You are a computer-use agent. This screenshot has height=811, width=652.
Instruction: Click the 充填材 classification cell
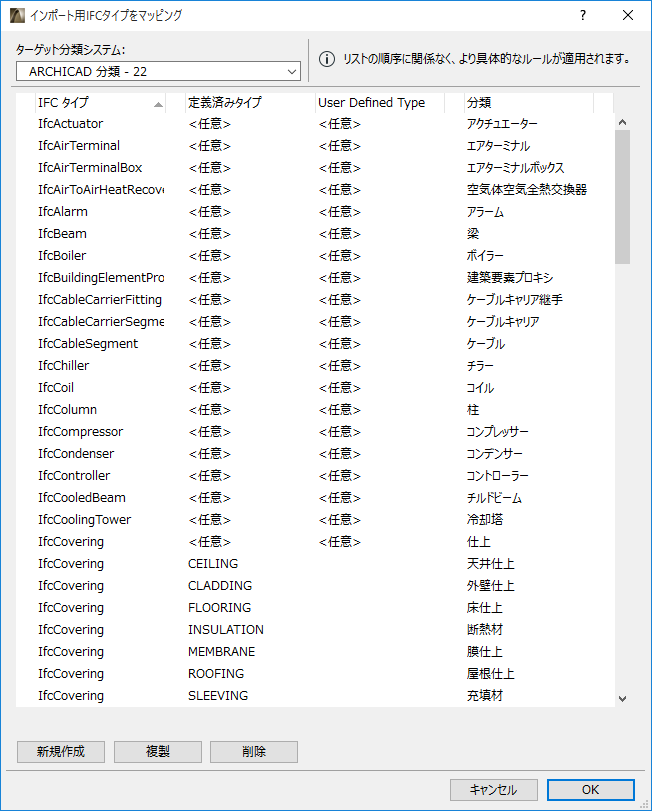point(485,696)
